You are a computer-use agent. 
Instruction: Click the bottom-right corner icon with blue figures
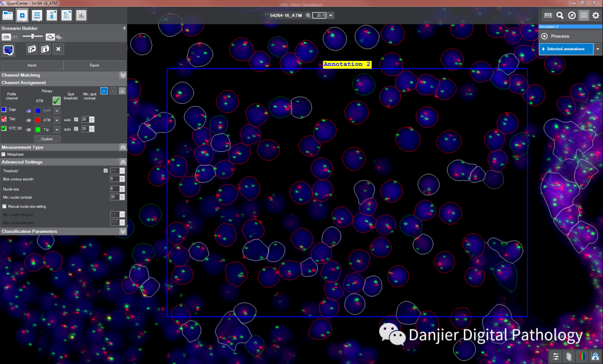pyautogui.click(x=595, y=356)
